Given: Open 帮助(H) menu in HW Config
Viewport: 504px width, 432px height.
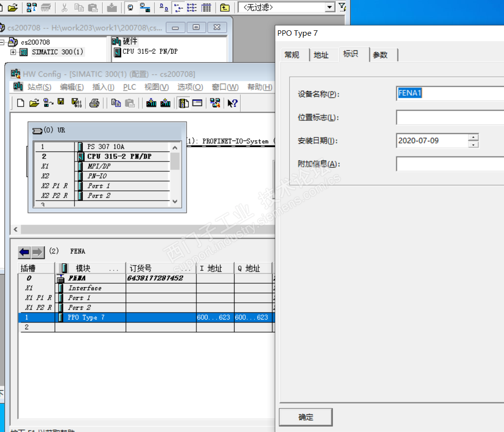Looking at the screenshot, I should 260,87.
